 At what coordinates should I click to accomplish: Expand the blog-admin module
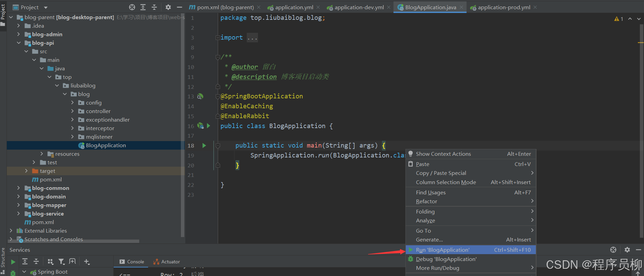(19, 34)
